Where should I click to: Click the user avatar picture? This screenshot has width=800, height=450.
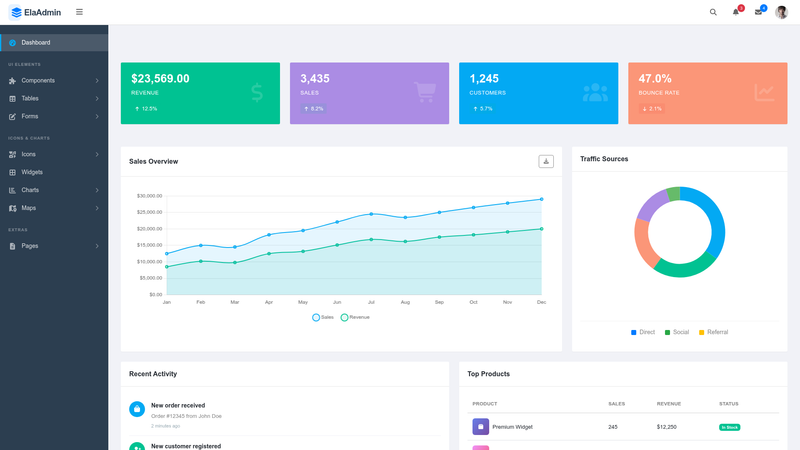coord(781,12)
